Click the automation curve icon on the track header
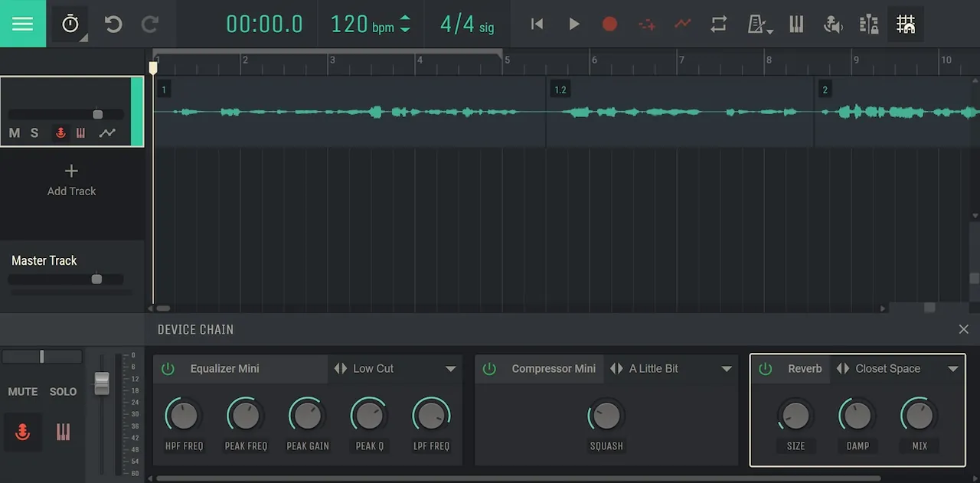The height and width of the screenshot is (483, 980). tap(107, 132)
